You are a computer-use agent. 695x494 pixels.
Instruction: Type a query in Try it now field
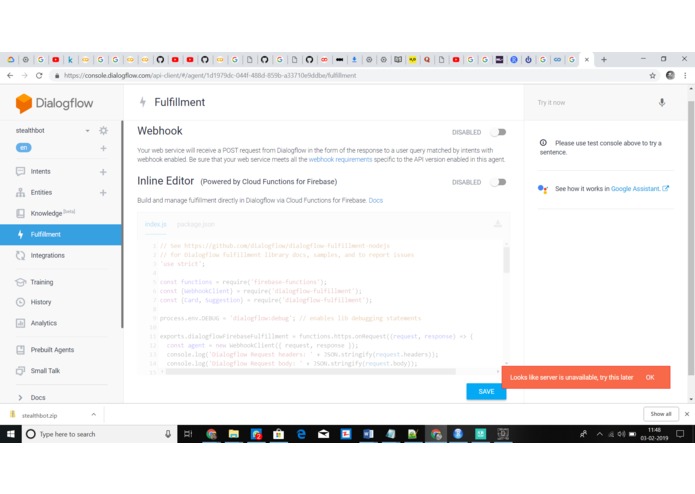click(594, 103)
